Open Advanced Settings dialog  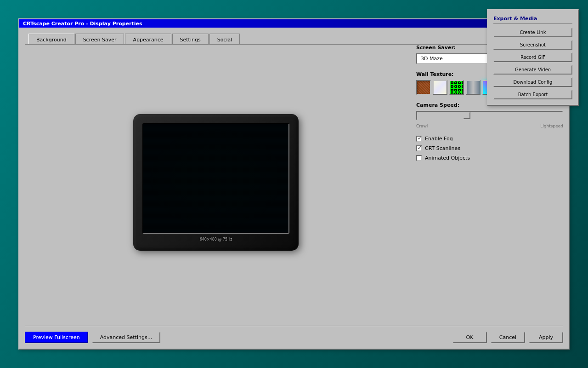(x=126, y=337)
